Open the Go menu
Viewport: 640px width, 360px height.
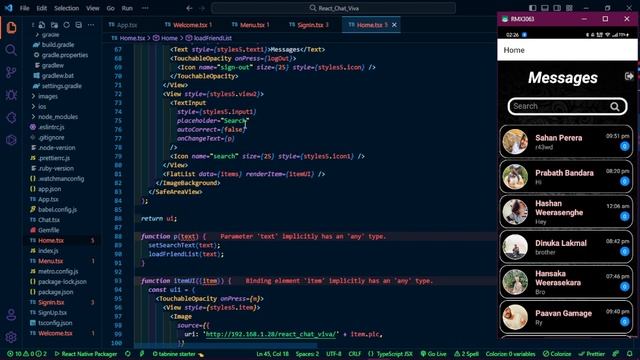110,8
